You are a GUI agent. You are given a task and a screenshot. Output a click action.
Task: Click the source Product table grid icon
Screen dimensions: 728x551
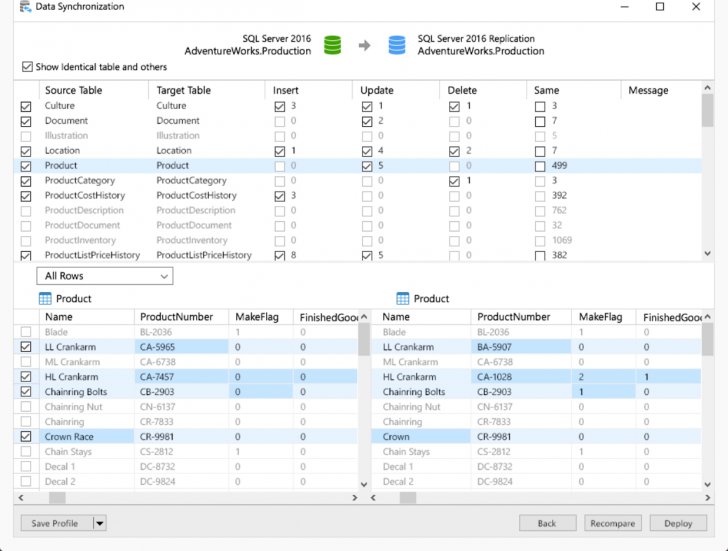pos(45,298)
